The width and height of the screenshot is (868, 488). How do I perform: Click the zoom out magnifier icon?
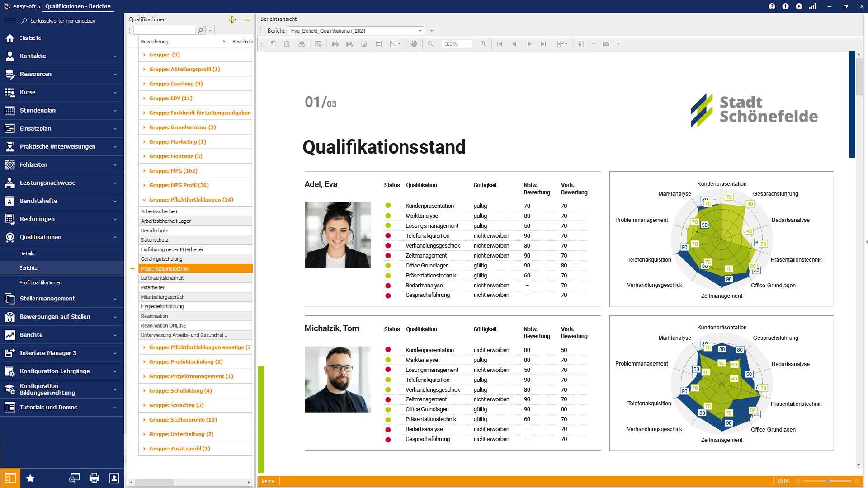431,44
